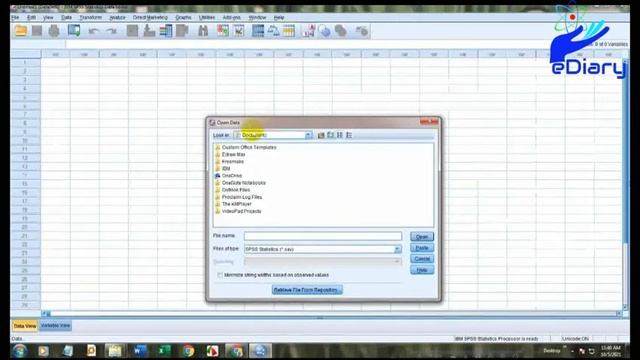Toggle Minimize string widths checkbox

coord(220,275)
